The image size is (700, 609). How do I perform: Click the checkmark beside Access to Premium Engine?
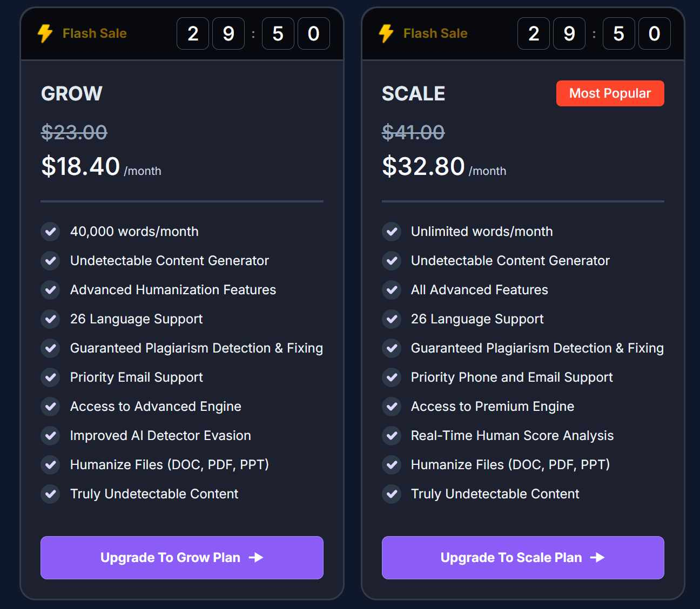[392, 407]
